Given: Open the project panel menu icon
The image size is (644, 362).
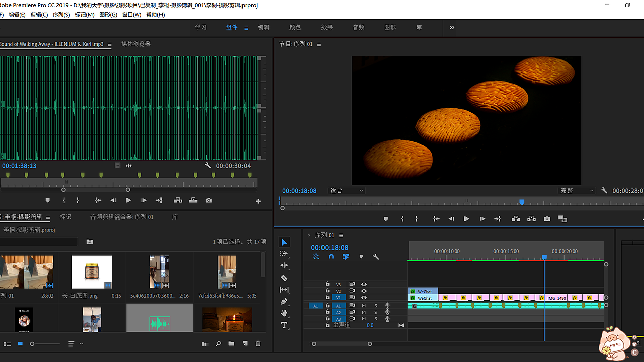Looking at the screenshot, I should click(x=48, y=217).
